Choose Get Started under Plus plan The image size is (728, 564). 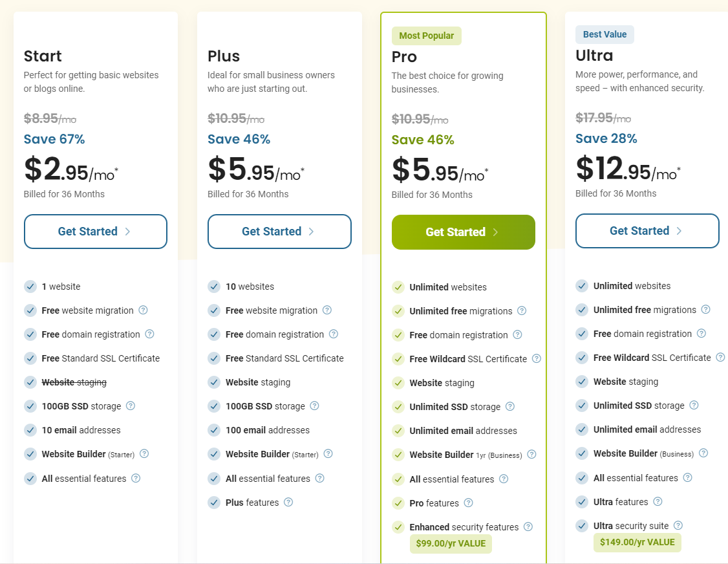[x=279, y=232]
